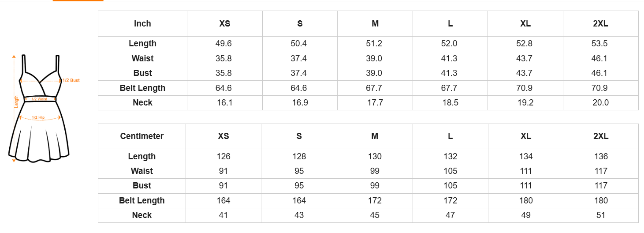Click the Belt Length row label in Inch table
Screen dimensions: 644x233
point(142,88)
